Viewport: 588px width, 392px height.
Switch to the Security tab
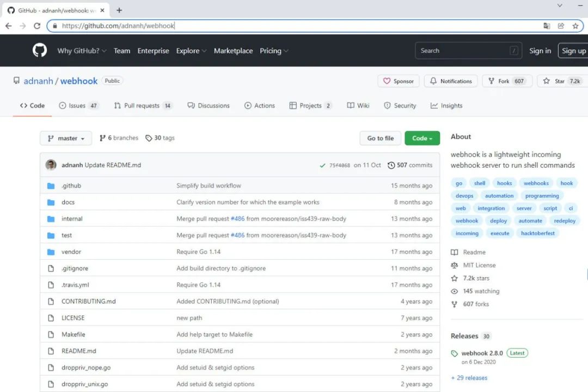(x=400, y=106)
